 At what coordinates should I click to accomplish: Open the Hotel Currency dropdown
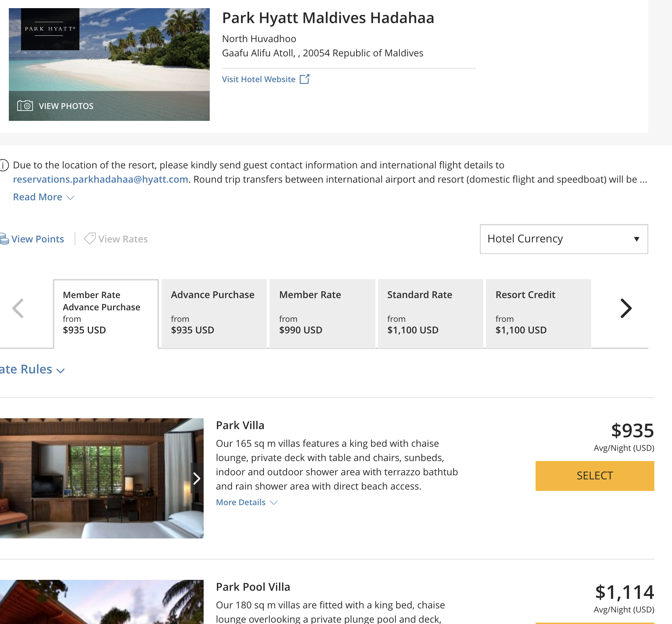coord(563,239)
